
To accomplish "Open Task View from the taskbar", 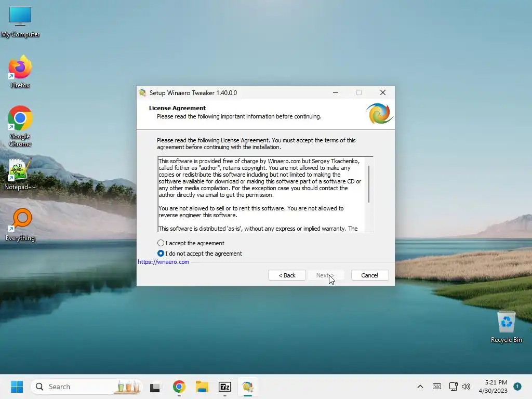I will coord(155,387).
